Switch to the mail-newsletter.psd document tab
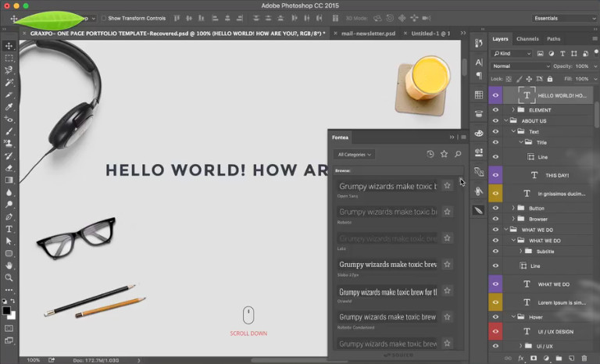 pos(368,34)
